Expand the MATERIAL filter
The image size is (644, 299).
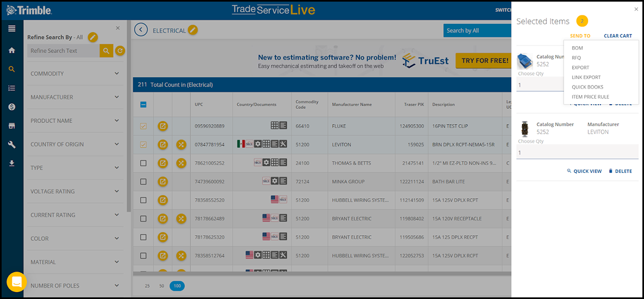click(75, 262)
